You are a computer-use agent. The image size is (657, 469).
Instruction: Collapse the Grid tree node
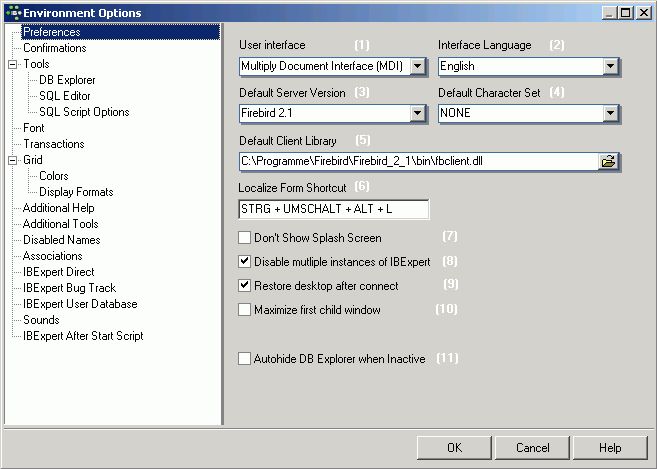(12, 160)
